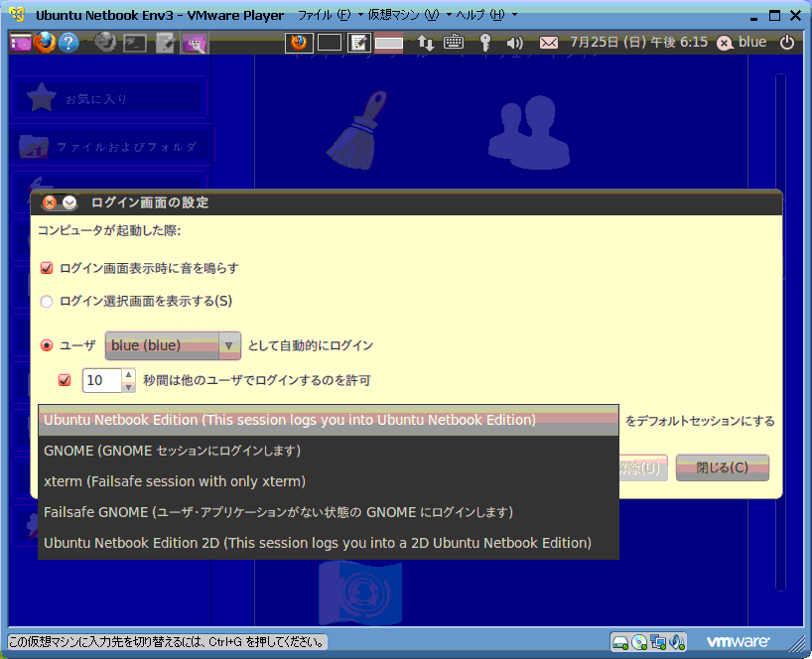Screen dimensions: 812x659
Task: Toggle ログイン画面表示時に音を鳴らす checkbox
Action: 47,268
